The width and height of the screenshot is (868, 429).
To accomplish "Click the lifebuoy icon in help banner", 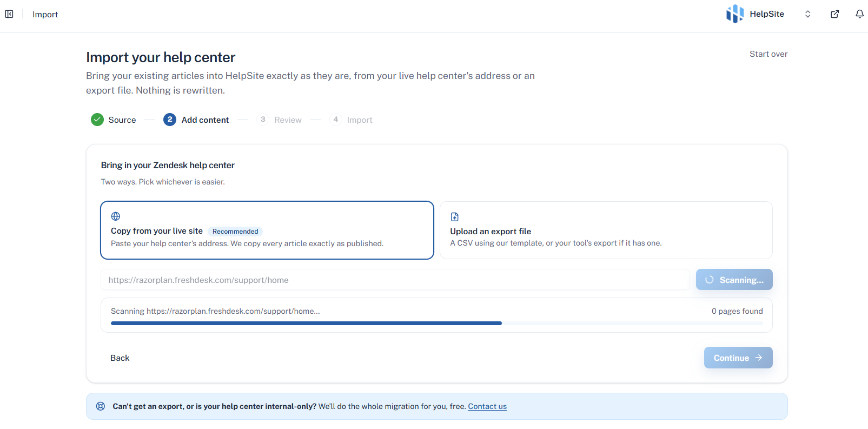I will pyautogui.click(x=101, y=406).
